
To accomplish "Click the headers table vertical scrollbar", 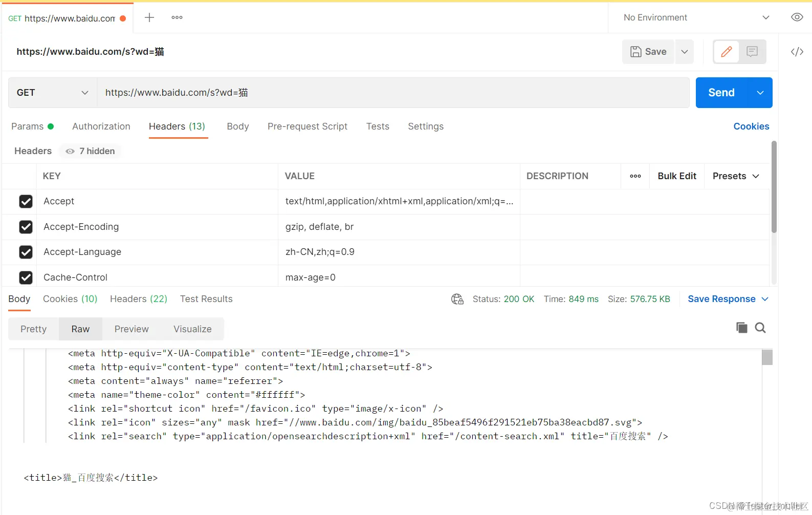I will click(774, 187).
